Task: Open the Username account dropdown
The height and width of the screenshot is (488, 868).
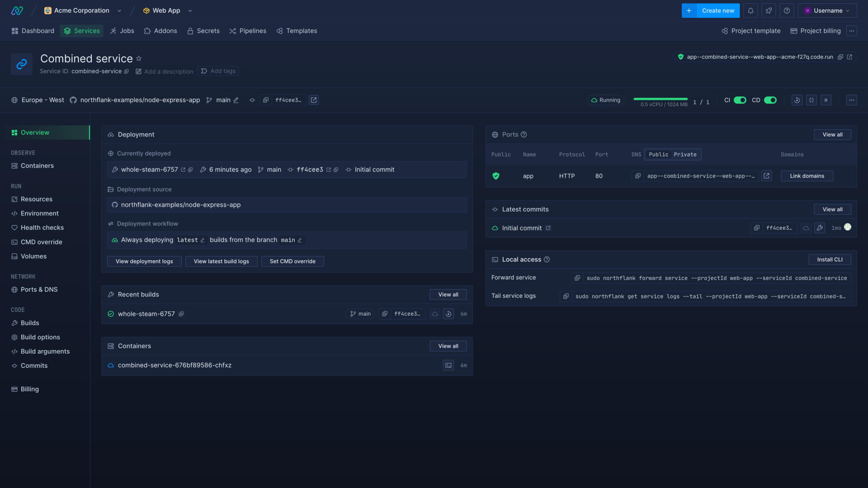Action: (827, 10)
